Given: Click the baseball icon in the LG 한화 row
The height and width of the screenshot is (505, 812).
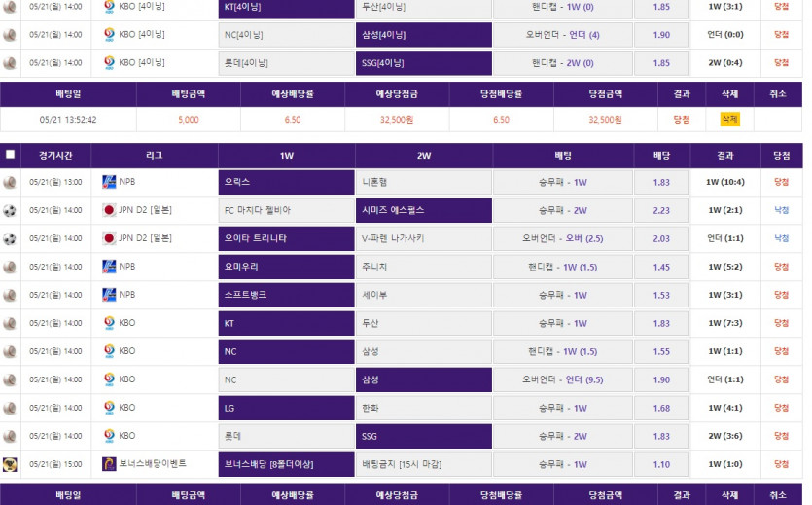Looking at the screenshot, I should (x=10, y=408).
